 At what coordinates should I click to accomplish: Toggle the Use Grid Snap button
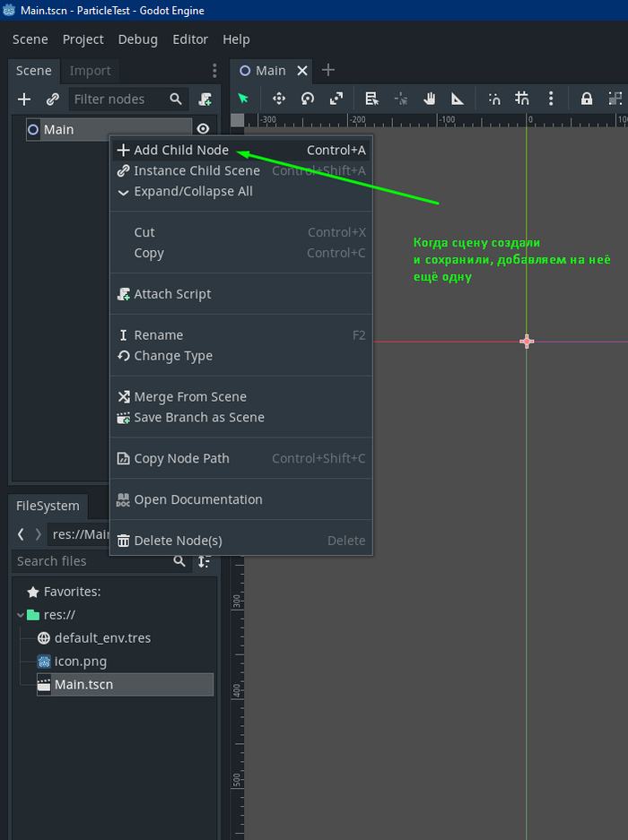[522, 99]
